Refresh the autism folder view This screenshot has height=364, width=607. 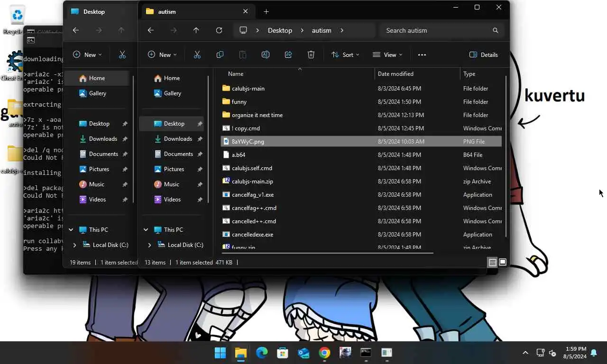[x=219, y=30]
